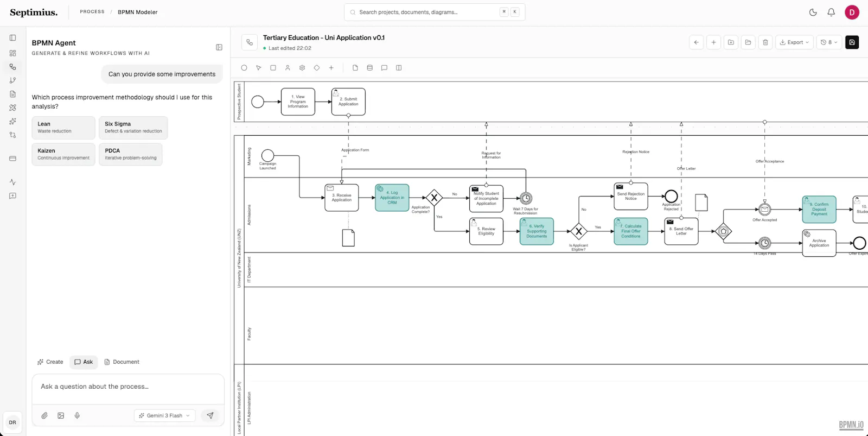Click the Process breadcrumb link
This screenshot has height=436, width=868.
pos(92,12)
